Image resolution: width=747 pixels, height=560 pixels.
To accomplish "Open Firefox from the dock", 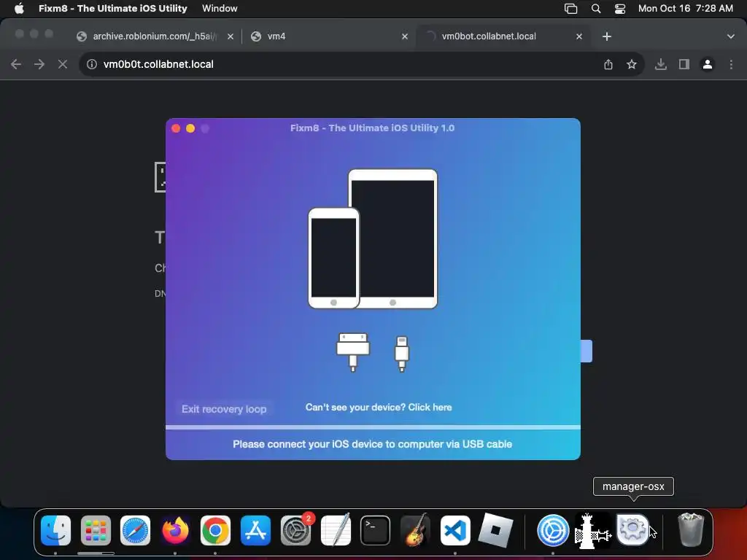I will tap(175, 531).
